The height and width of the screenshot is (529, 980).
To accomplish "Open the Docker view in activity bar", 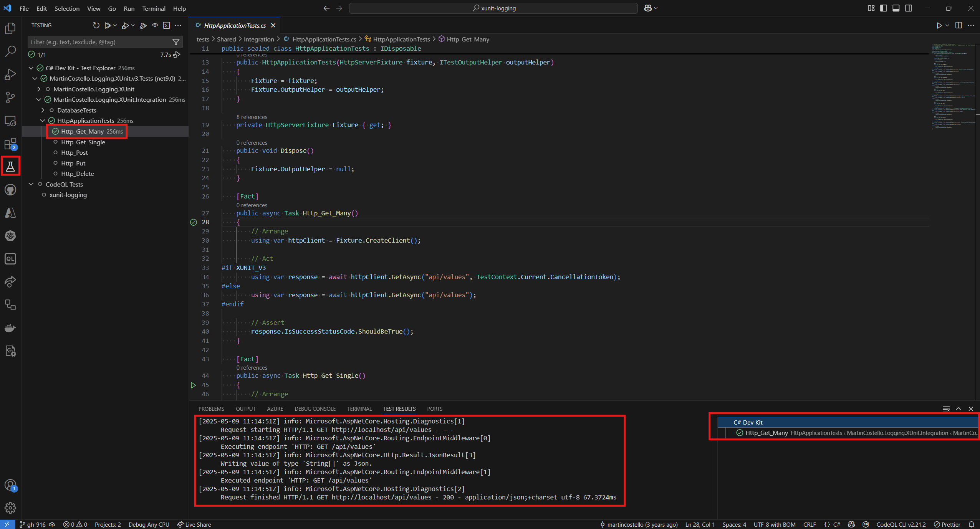I will [10, 328].
